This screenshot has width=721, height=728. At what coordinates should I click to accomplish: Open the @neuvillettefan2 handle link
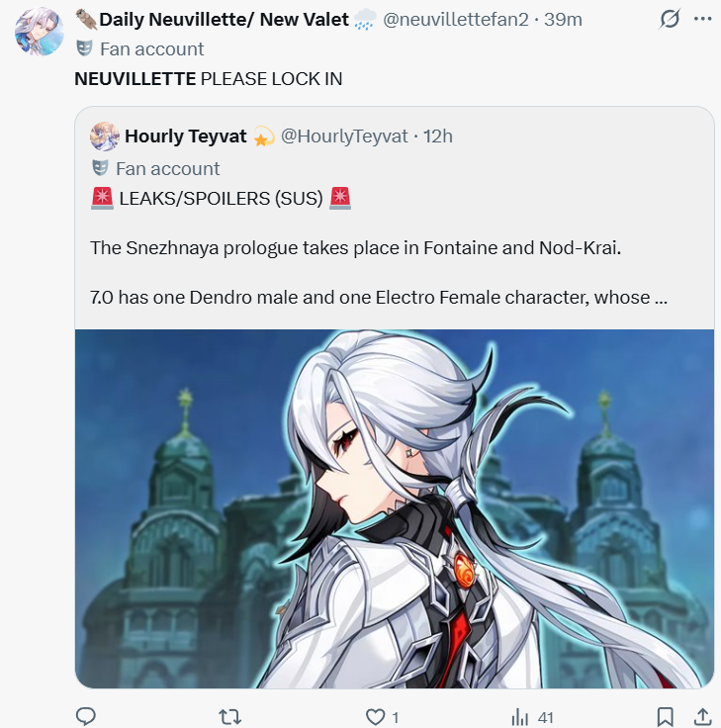click(455, 20)
